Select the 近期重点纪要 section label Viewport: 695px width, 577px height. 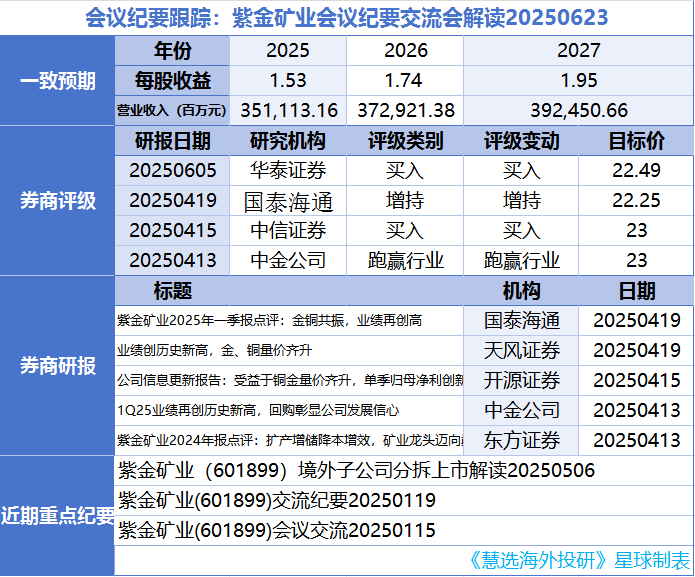[58, 515]
